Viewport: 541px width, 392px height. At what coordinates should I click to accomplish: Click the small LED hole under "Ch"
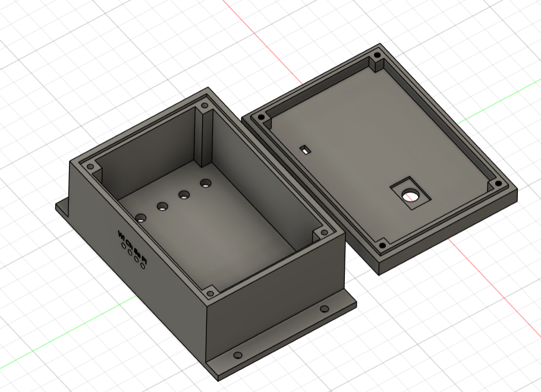(130, 252)
